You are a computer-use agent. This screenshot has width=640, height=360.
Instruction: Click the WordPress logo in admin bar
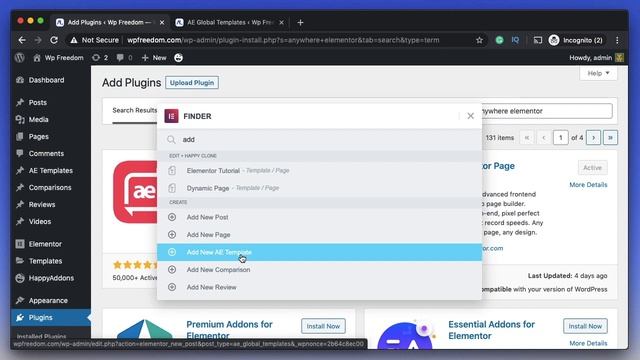(x=20, y=58)
